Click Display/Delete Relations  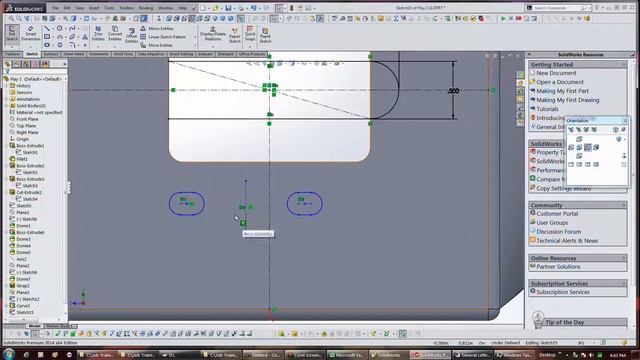(213, 34)
